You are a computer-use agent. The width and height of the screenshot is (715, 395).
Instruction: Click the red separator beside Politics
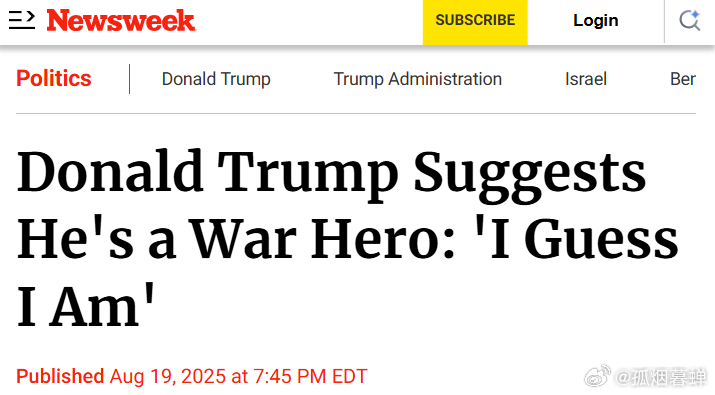click(130, 79)
